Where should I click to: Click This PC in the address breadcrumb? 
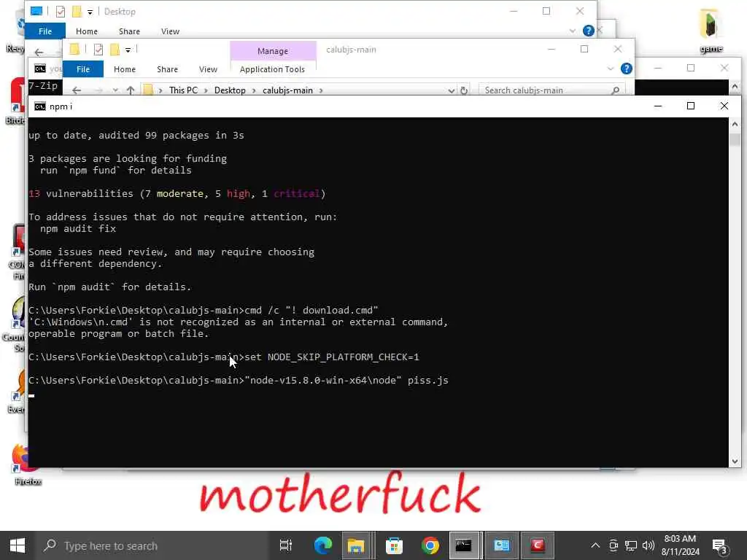183,90
